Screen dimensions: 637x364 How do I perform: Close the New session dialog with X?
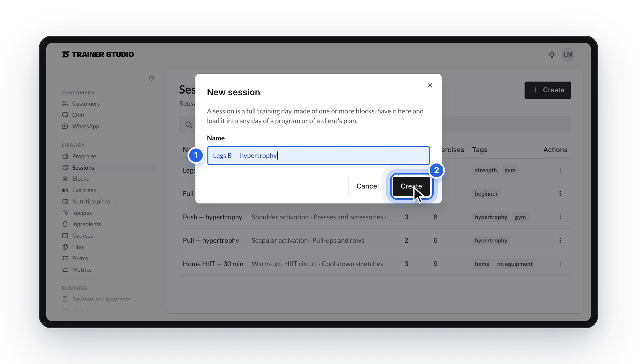pos(430,85)
